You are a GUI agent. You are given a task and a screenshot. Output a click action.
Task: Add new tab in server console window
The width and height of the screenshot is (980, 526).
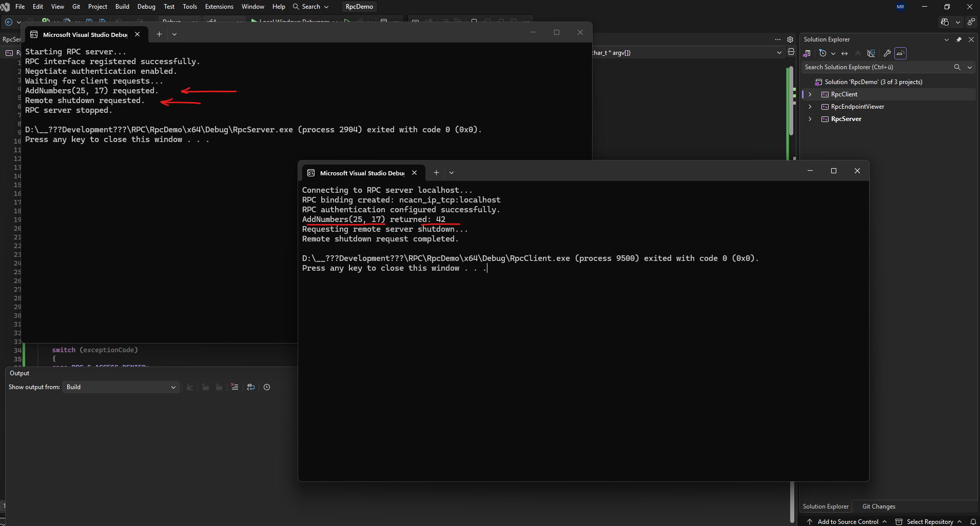160,34
